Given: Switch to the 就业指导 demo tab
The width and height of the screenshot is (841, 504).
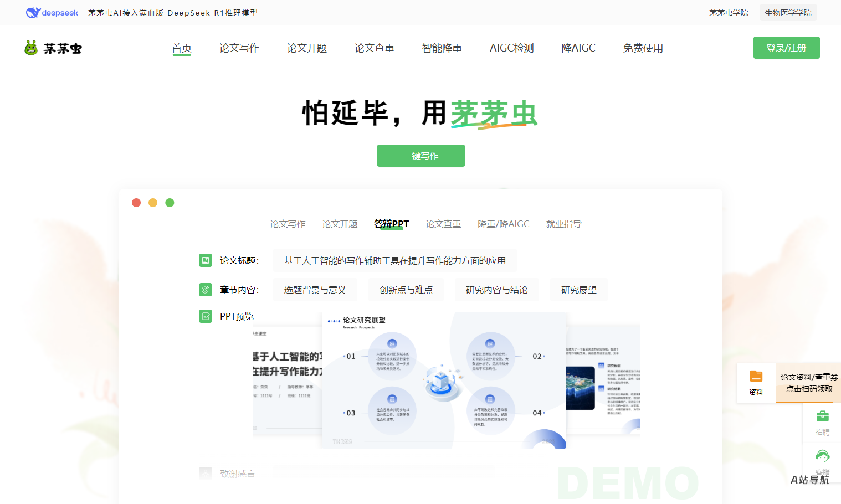Looking at the screenshot, I should [564, 224].
